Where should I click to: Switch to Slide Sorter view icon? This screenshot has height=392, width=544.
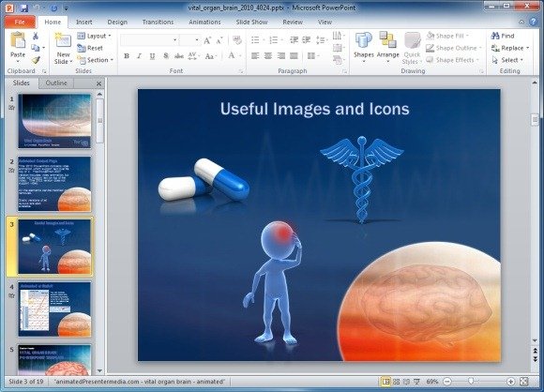pyautogui.click(x=396, y=382)
